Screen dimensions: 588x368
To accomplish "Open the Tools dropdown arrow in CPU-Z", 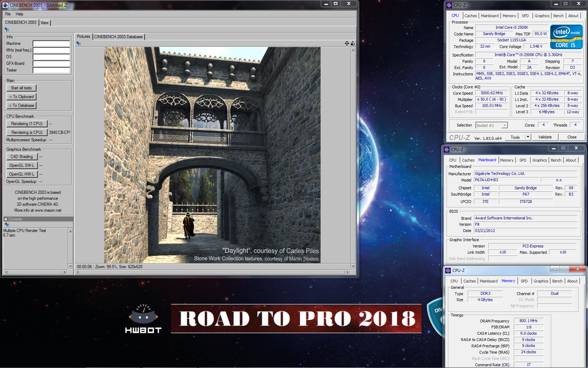I will (x=528, y=137).
